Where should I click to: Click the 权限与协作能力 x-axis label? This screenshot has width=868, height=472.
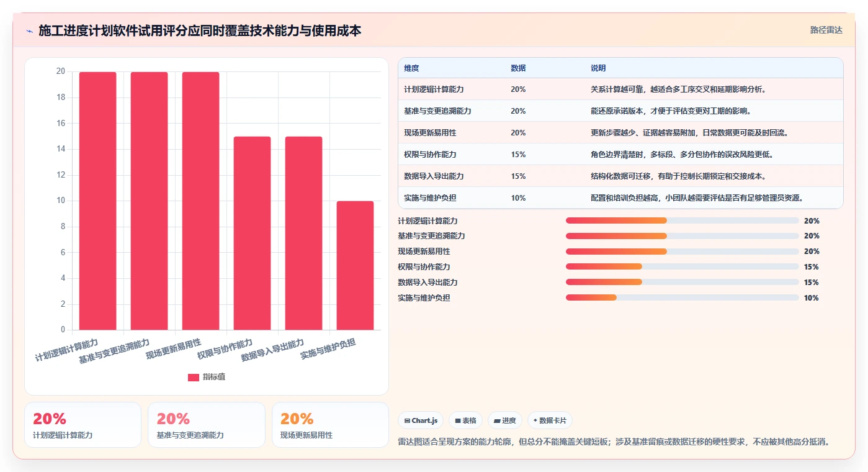pos(225,349)
